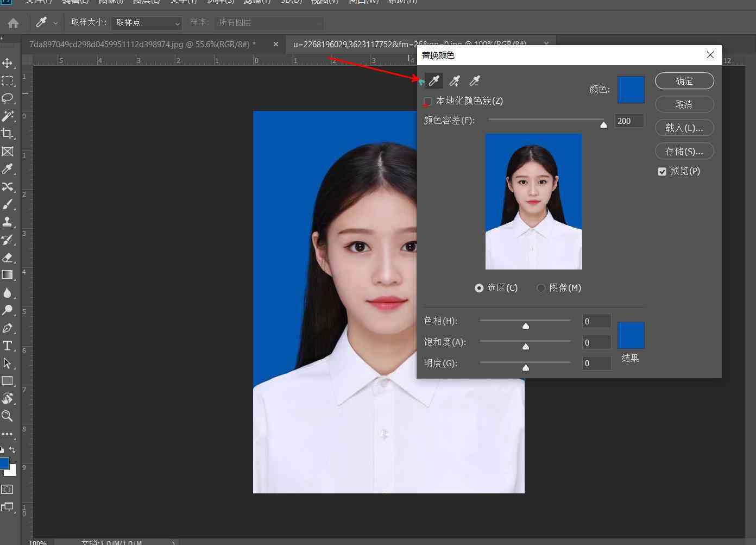This screenshot has width=756, height=545.
Task: Select the Rotate View hand tool
Action: pos(8,398)
